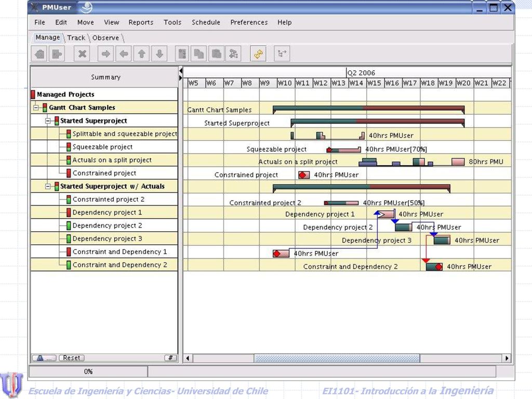Click the left arrow outdent toolbar icon
532x399 pixels.
pyautogui.click(x=124, y=54)
